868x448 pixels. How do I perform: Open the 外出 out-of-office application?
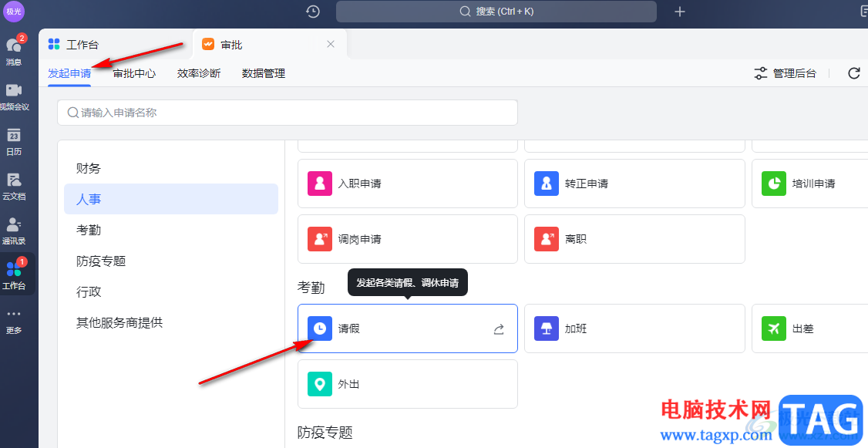point(408,384)
